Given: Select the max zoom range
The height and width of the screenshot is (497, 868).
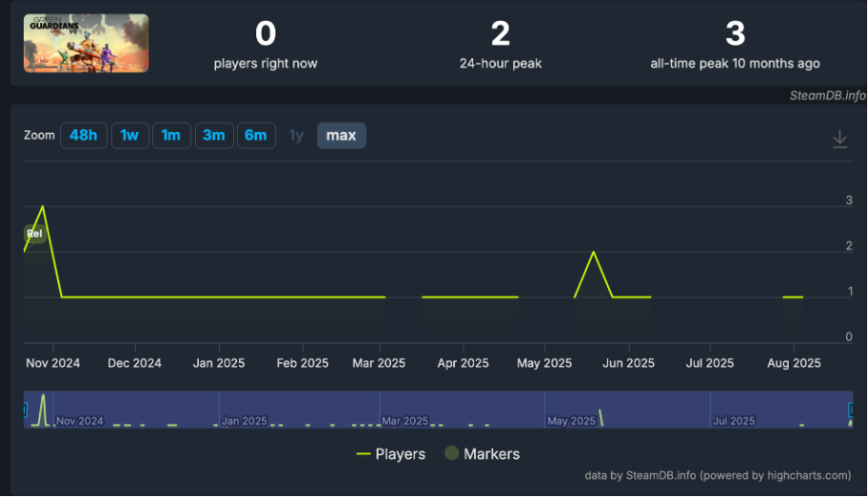Looking at the screenshot, I should coord(341,136).
